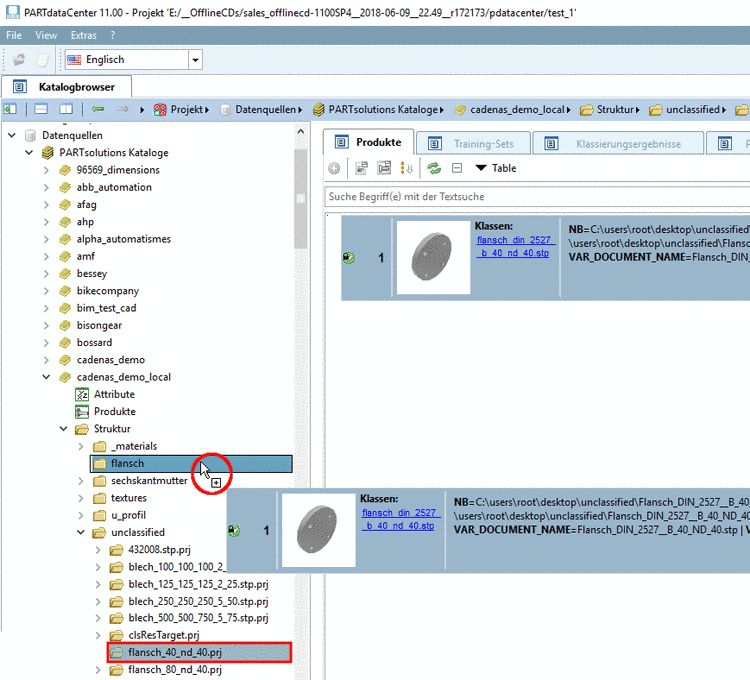Click the horizontal split layout icon
This screenshot has height=680, width=750.
[41, 110]
